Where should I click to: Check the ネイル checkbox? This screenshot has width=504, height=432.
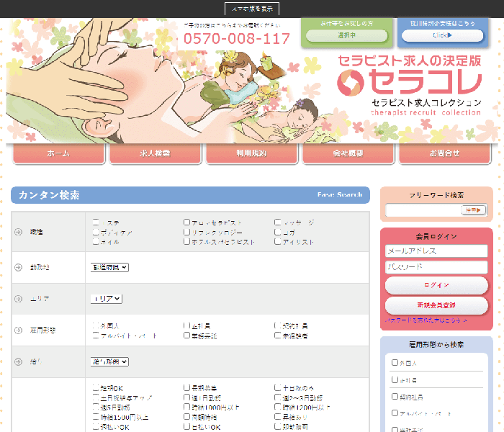(96, 241)
